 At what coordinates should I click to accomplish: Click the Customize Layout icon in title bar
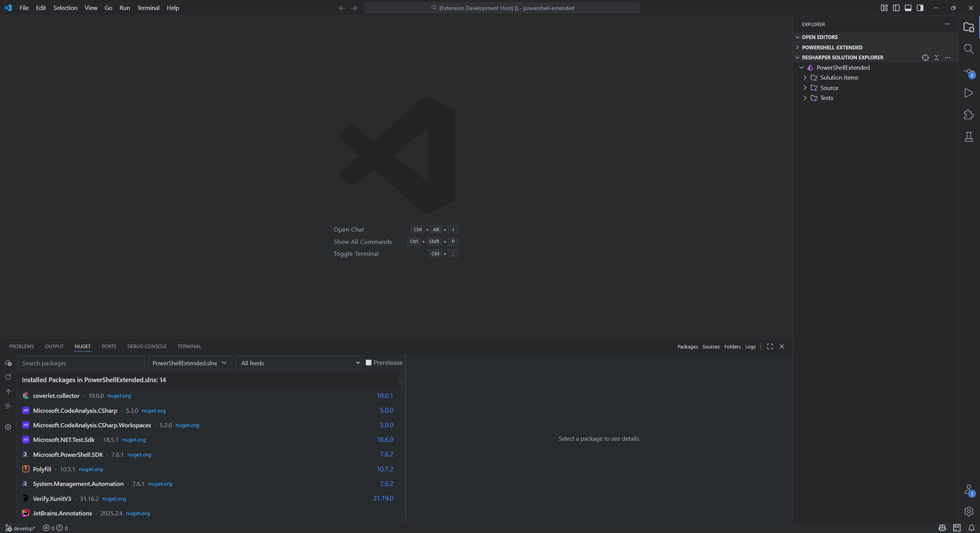(884, 8)
